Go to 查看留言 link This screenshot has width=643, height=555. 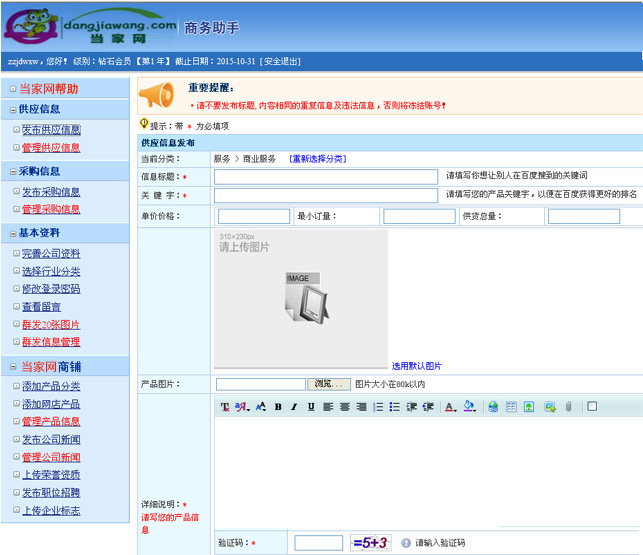(x=41, y=307)
